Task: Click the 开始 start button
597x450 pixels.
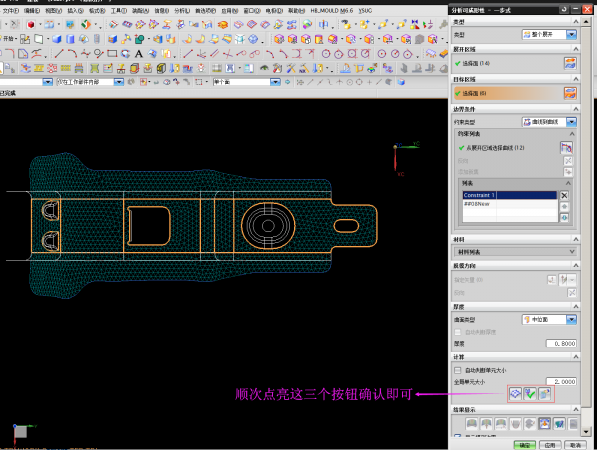Action: coord(8,39)
